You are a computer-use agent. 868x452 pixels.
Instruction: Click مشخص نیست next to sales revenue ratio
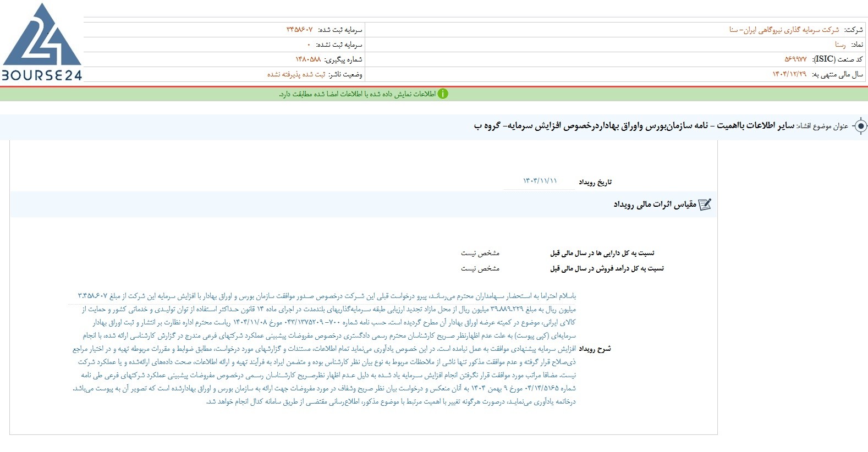click(x=480, y=268)
